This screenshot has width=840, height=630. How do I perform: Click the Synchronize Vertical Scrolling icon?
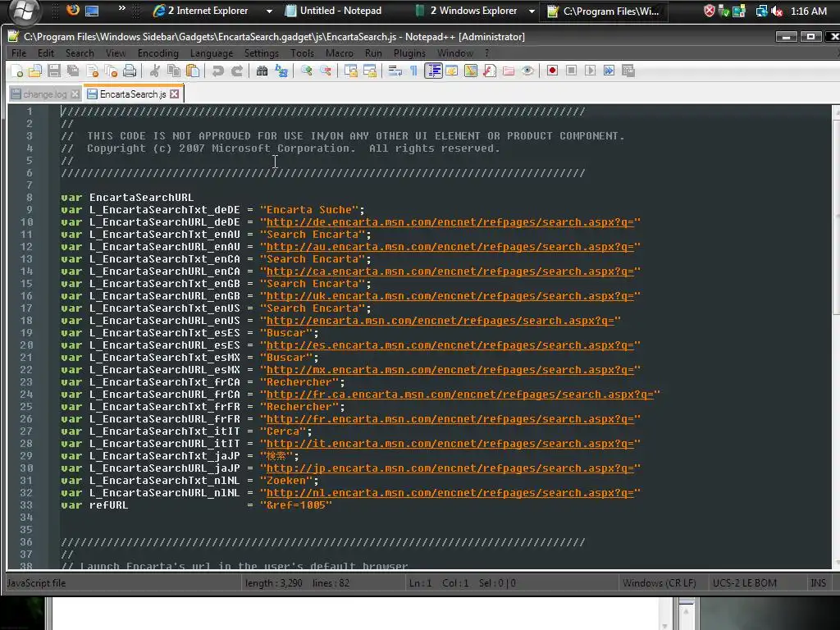[350, 71]
